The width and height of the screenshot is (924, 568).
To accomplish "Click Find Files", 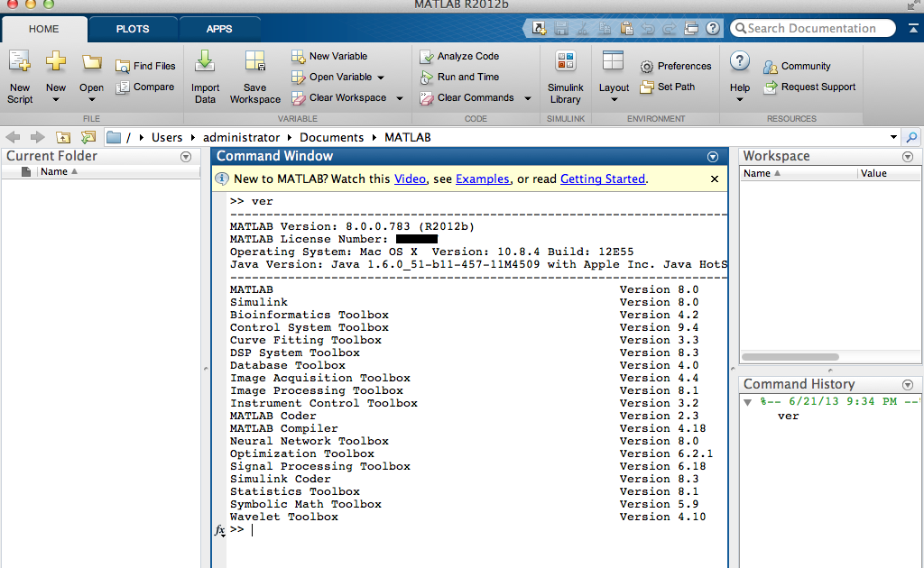I will [x=145, y=66].
